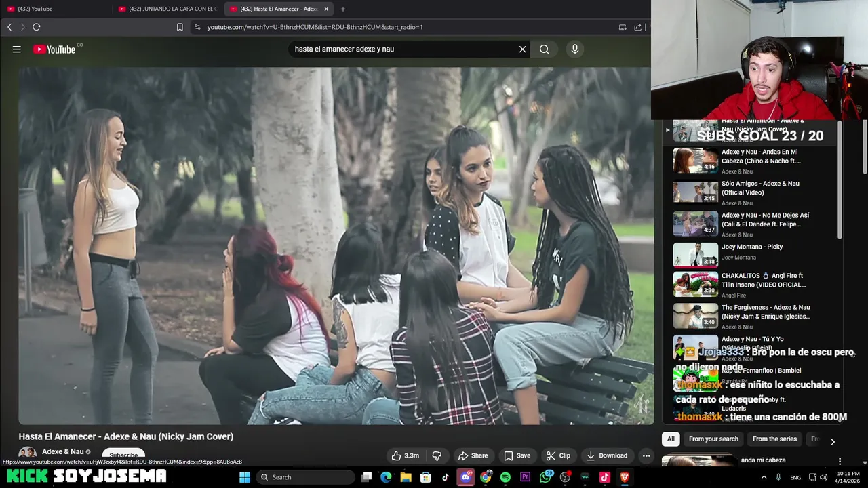Viewport: 868px width, 488px height.
Task: Click the playlist panel scrollbar
Action: coord(840,181)
